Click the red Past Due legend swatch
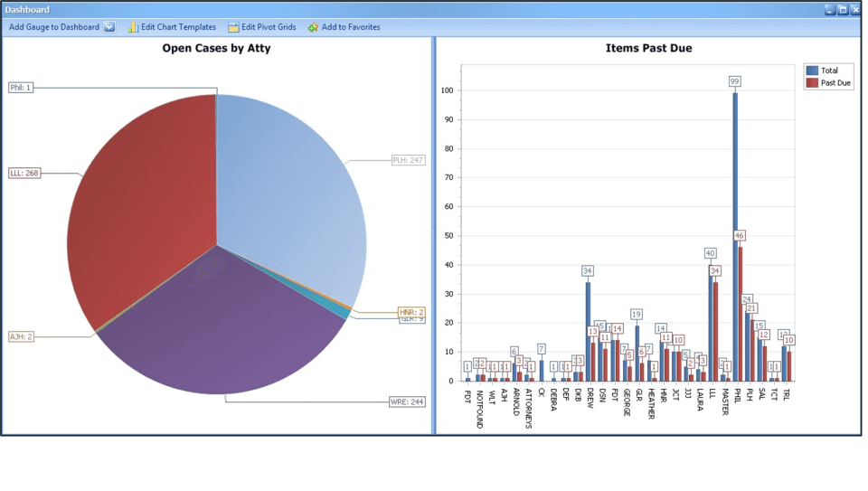Screen dimensions: 868x491 pyautogui.click(x=811, y=83)
